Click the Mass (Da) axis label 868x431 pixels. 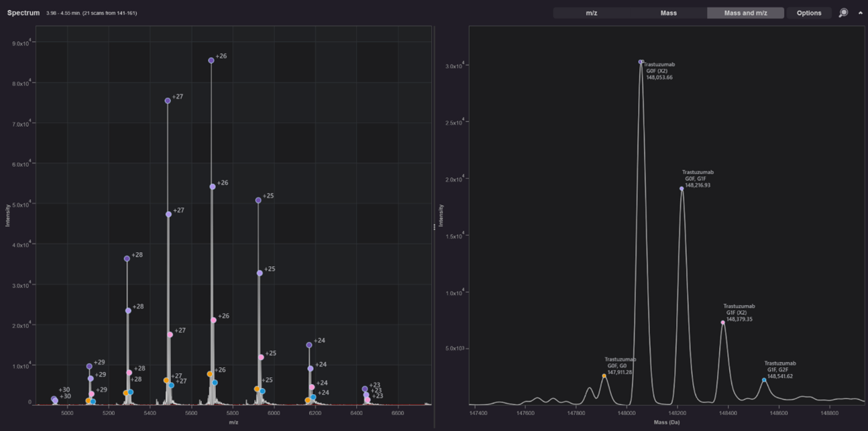(667, 422)
